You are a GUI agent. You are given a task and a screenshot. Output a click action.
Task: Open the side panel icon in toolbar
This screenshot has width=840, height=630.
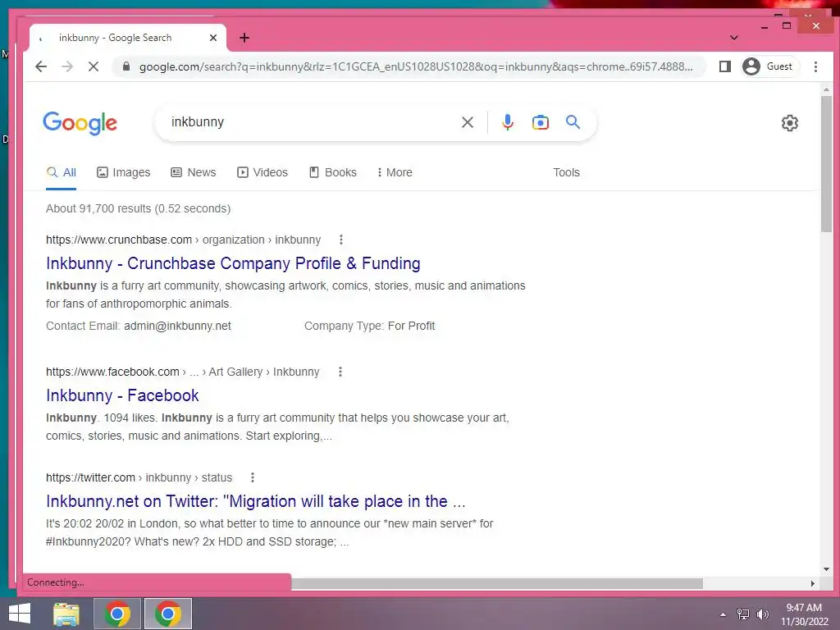coord(725,66)
